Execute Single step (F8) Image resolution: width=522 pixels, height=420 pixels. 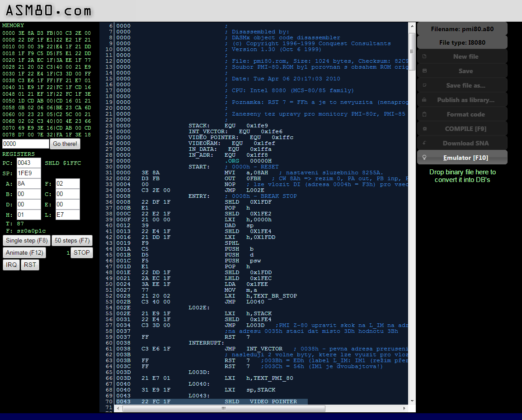coord(27,240)
